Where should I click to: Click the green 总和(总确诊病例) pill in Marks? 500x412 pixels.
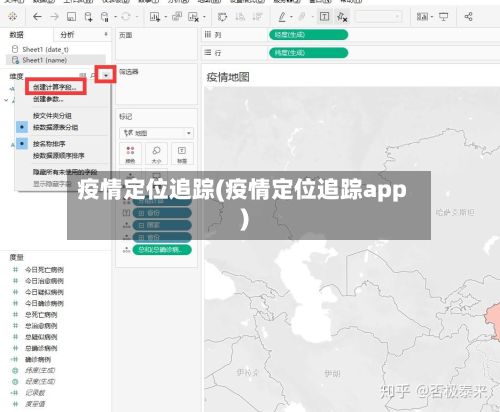click(x=162, y=250)
